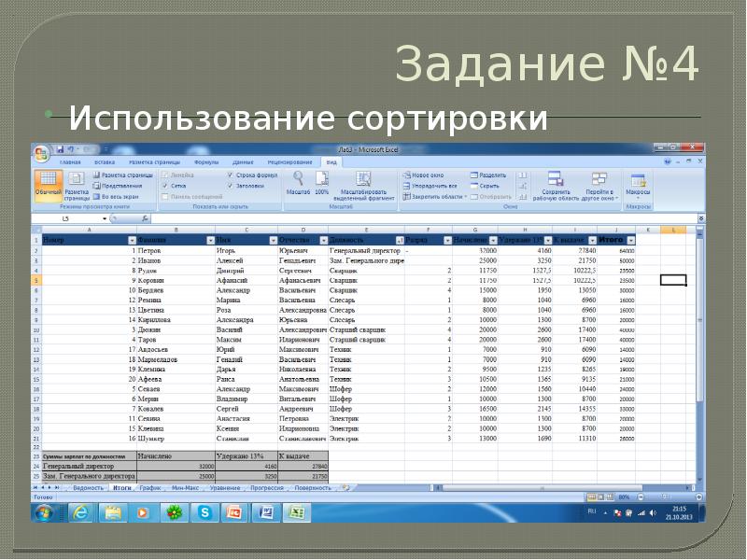This screenshot has height=560, width=747.
Task: Click the Office round button
Action: coord(41,154)
